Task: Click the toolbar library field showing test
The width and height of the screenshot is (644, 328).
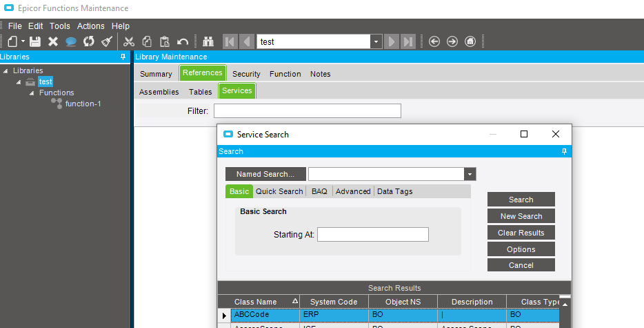Action: click(x=314, y=41)
